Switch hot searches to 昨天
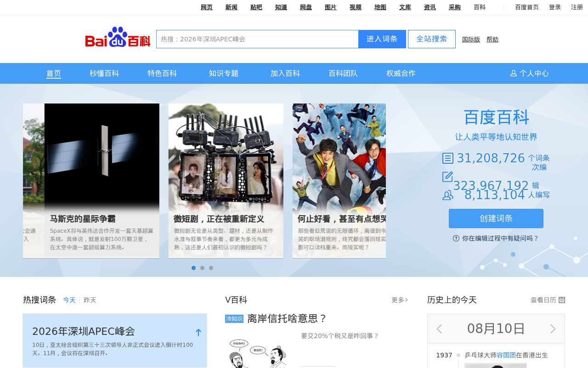The height and width of the screenshot is (368, 588). 90,300
